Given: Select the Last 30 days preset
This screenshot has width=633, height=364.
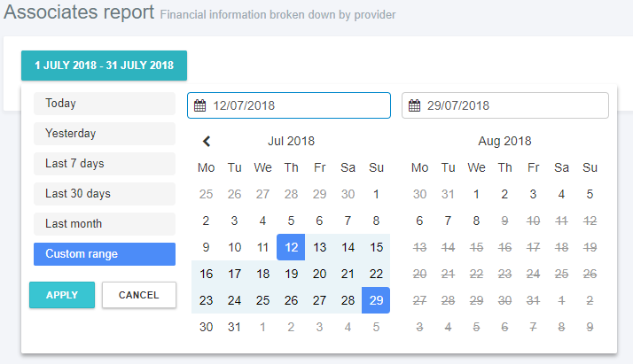Looking at the screenshot, I should (105, 194).
